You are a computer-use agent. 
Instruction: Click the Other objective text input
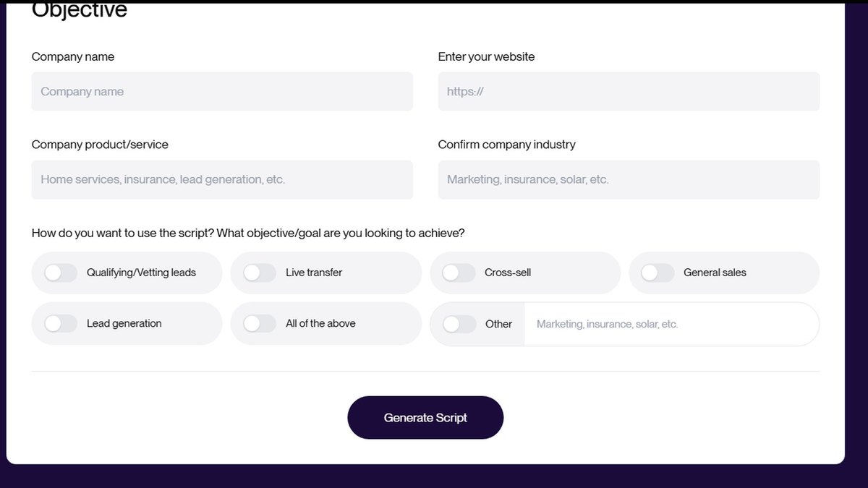[x=671, y=324]
